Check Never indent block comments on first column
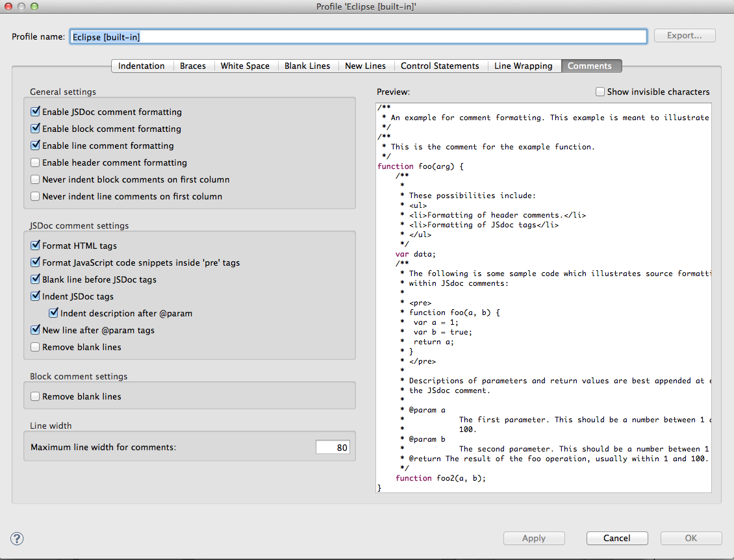734x560 pixels. point(36,179)
